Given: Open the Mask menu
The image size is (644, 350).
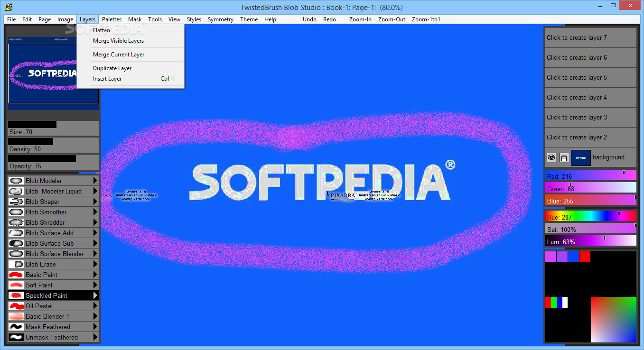Looking at the screenshot, I should tap(135, 19).
